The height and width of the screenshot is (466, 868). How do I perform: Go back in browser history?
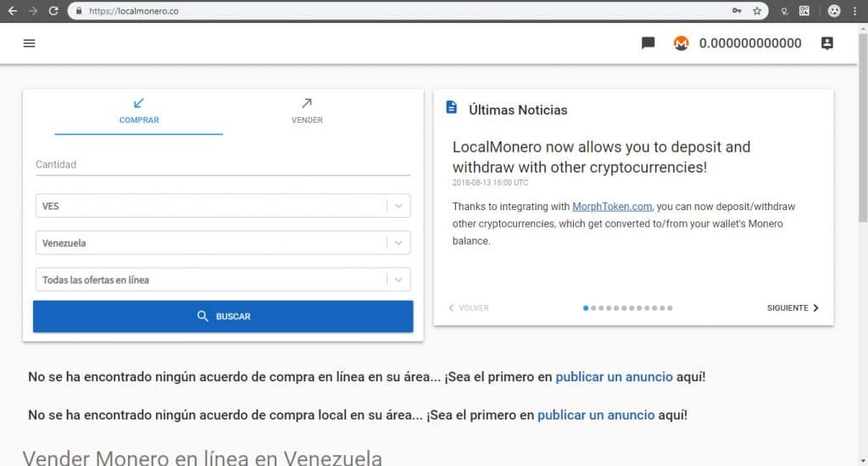click(x=12, y=10)
